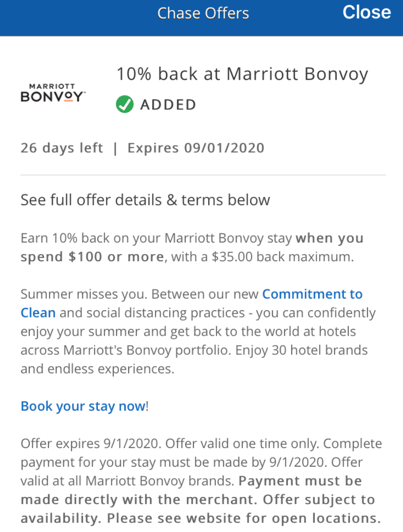Screen dimensions: 403x532
Task: Click the Marriott Bonvoy logo
Action: click(53, 93)
